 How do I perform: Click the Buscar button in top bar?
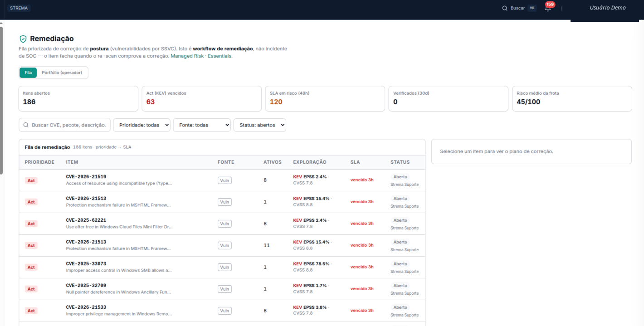pyautogui.click(x=519, y=8)
